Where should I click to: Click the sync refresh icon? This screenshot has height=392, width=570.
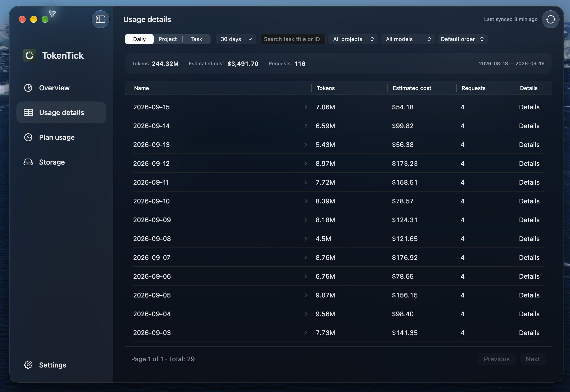pyautogui.click(x=551, y=19)
